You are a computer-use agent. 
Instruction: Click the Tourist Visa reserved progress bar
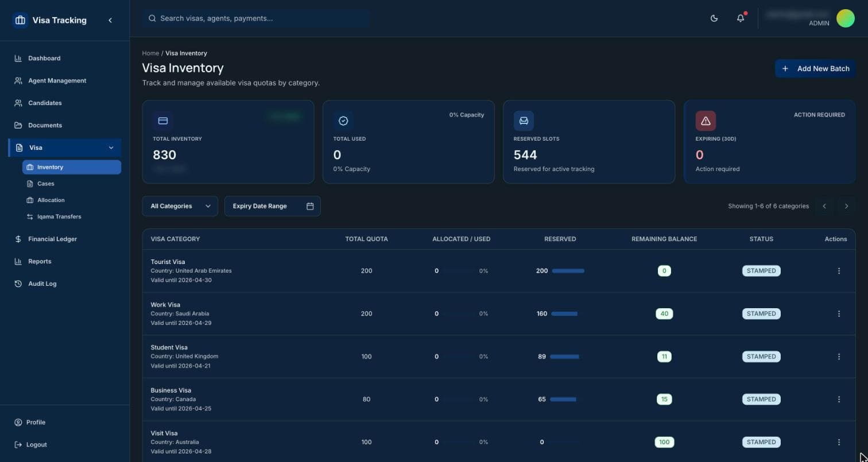pyautogui.click(x=568, y=271)
